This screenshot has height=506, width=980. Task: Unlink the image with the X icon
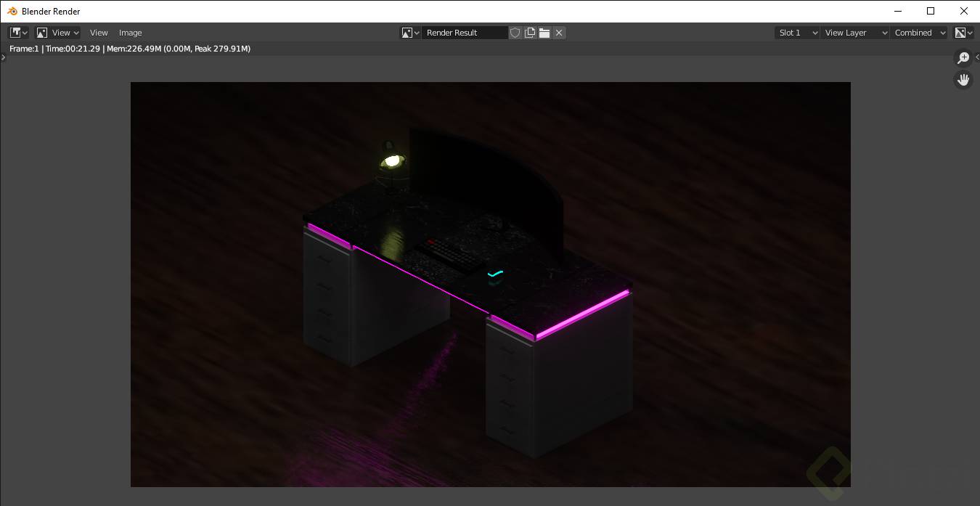coord(558,32)
